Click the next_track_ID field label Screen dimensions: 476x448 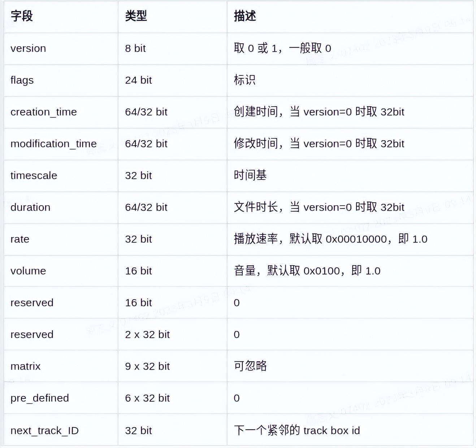pyautogui.click(x=44, y=430)
